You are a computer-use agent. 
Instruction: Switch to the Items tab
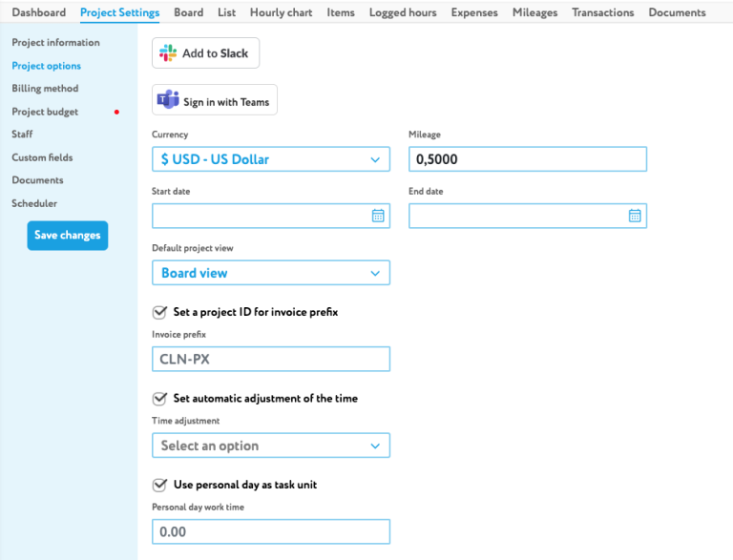341,12
